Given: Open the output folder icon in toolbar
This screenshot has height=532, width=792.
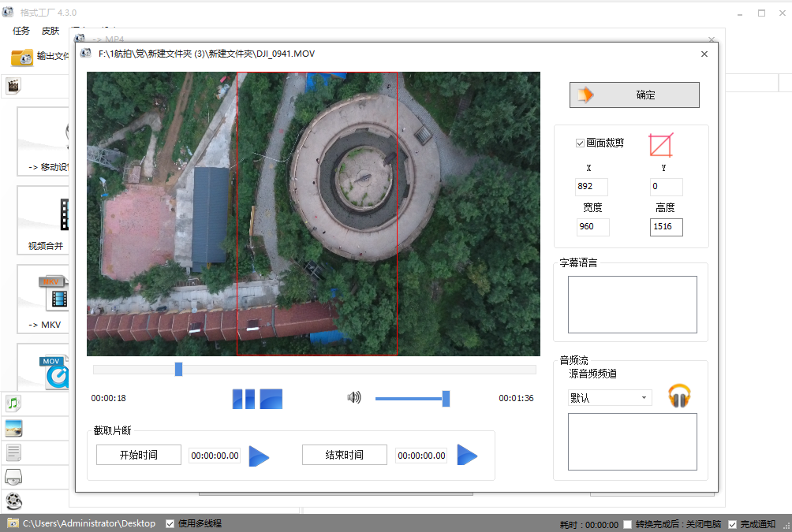Looking at the screenshot, I should click(21, 57).
